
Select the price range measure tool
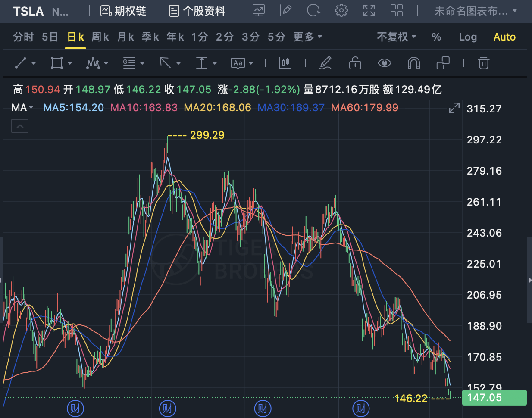pos(202,63)
